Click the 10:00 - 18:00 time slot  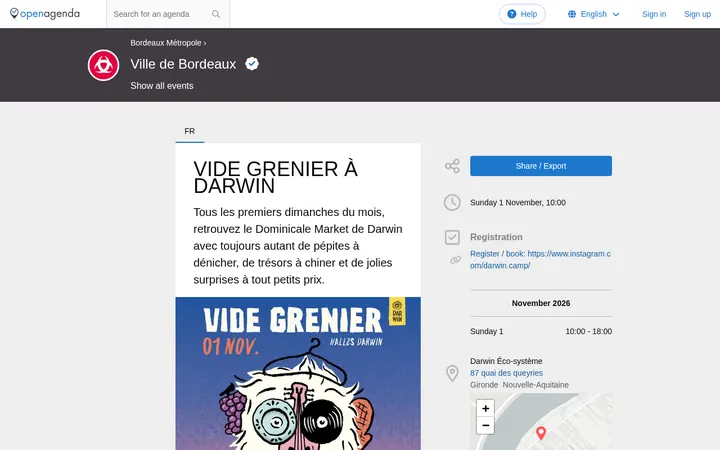tap(589, 331)
